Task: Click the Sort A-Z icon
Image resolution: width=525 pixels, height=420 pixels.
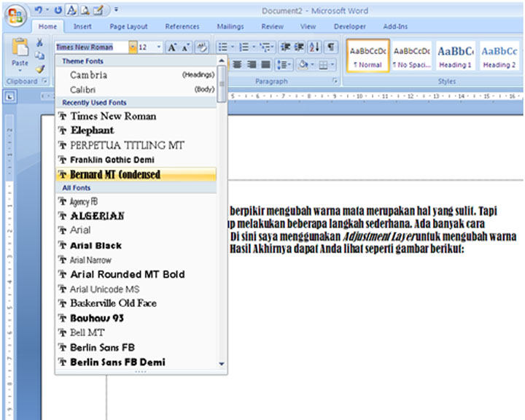Action: click(315, 47)
